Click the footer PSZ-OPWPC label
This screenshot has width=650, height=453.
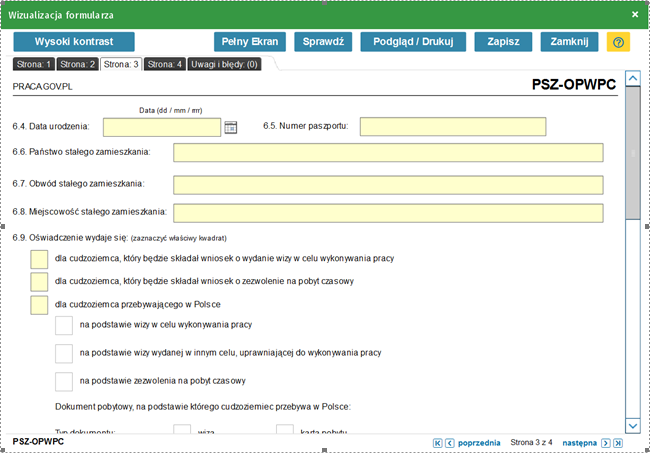pyautogui.click(x=38, y=441)
